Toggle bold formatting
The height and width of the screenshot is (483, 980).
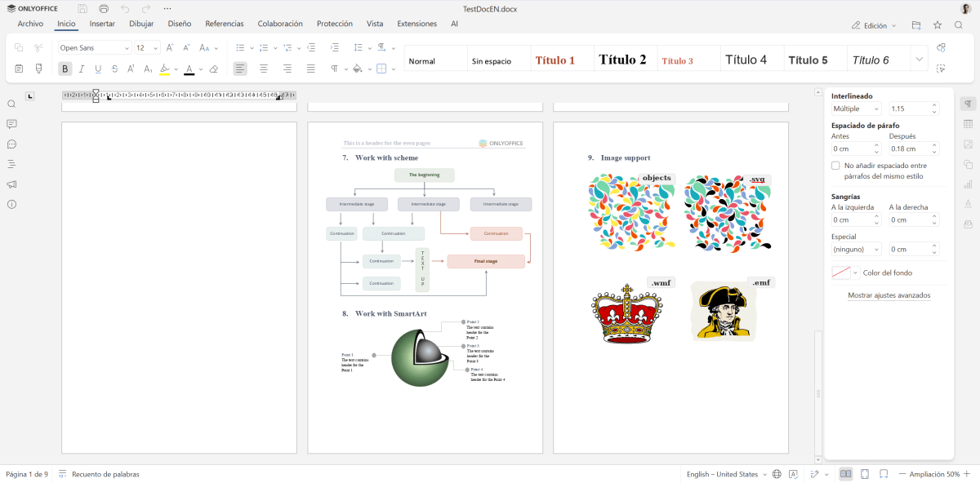click(x=64, y=69)
